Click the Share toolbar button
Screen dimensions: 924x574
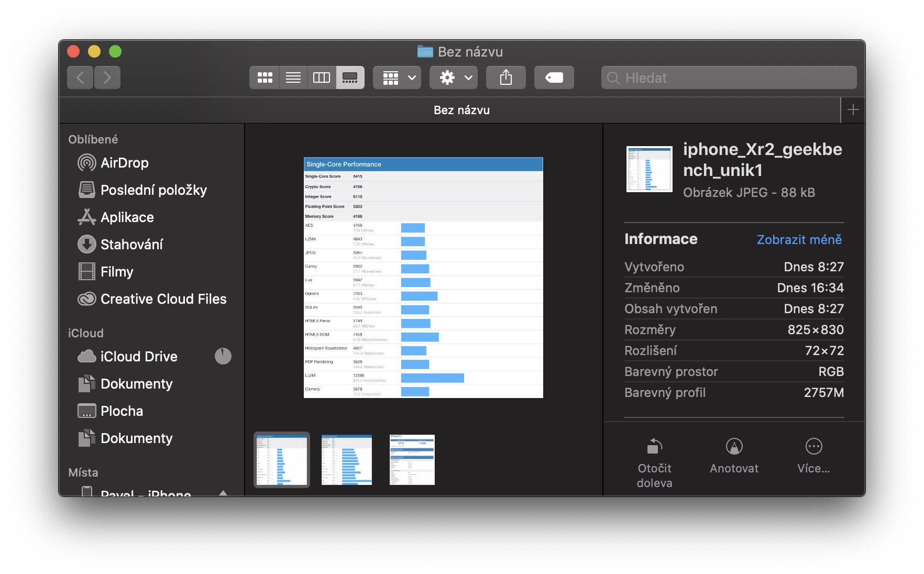[x=506, y=78]
